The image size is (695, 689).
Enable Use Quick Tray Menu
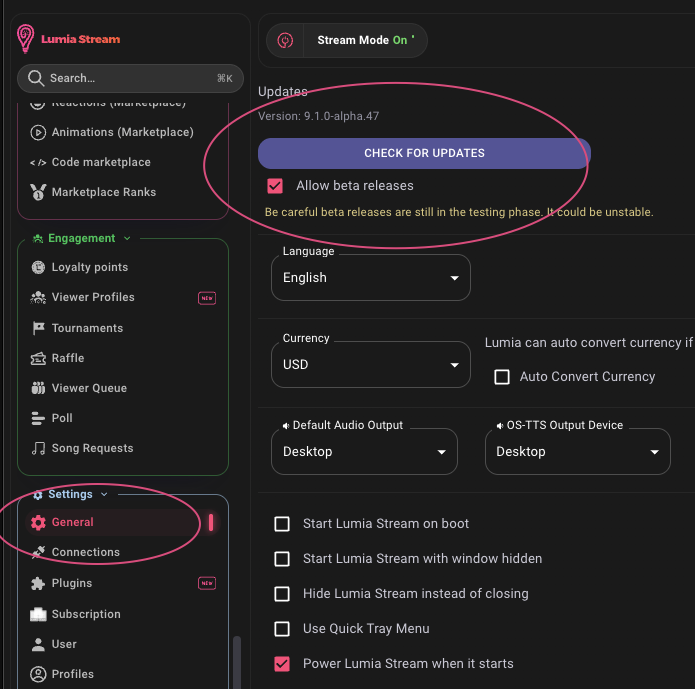(282, 629)
